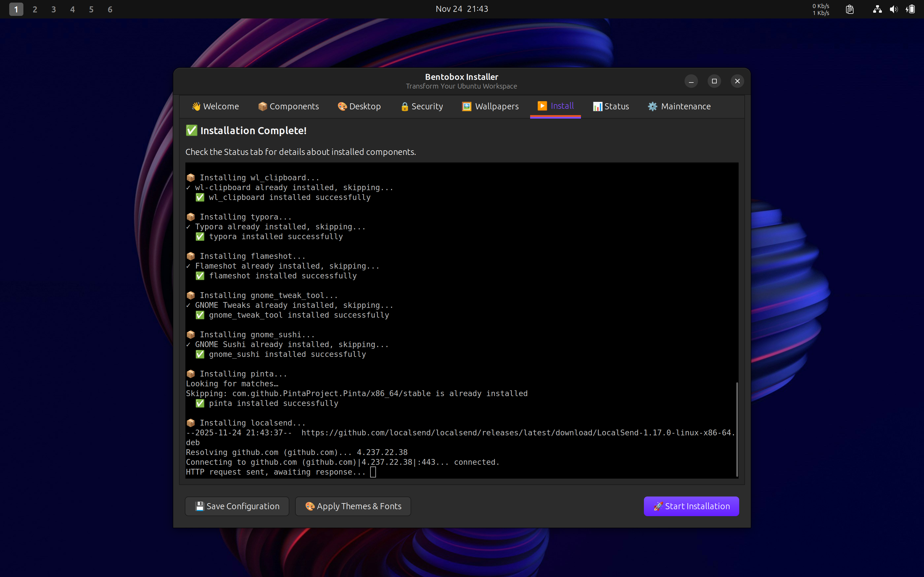Click the waving hand icon on Welcome tab
The width and height of the screenshot is (924, 577).
[x=196, y=106]
